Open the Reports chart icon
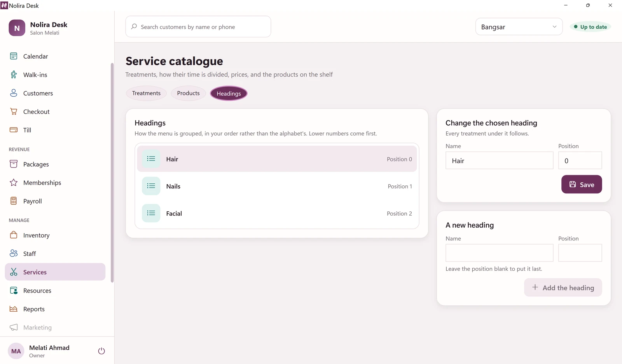Screen dimensions: 622x364 [14, 309]
